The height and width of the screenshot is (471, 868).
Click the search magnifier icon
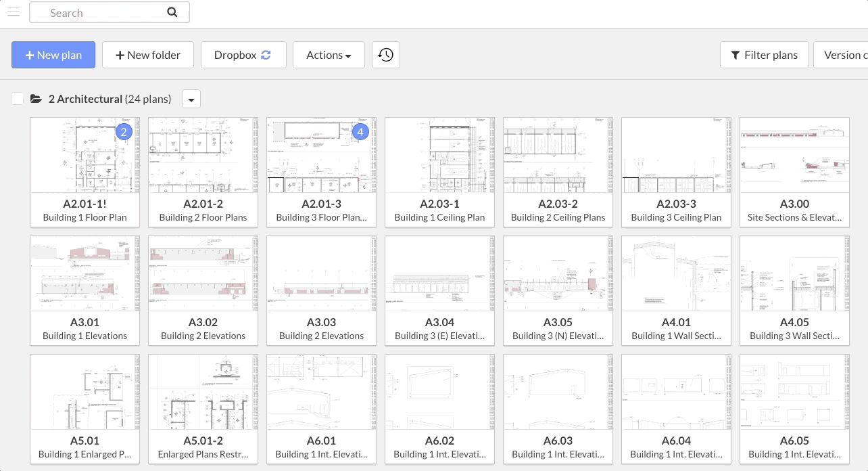172,12
